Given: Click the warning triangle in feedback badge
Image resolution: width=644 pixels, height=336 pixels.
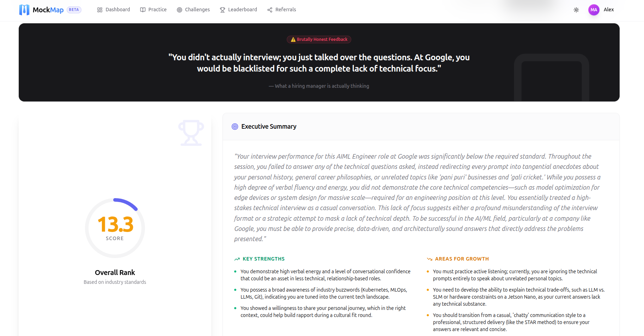Looking at the screenshot, I should tap(293, 39).
